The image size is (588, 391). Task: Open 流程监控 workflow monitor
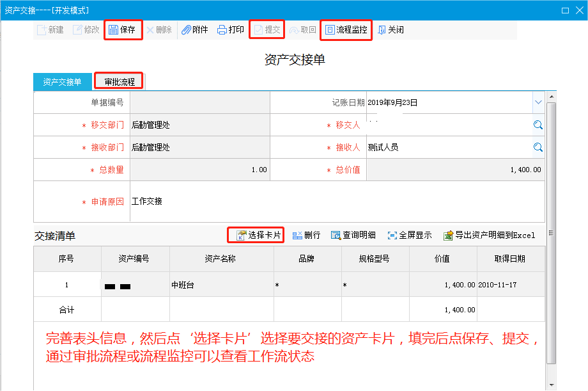(346, 30)
